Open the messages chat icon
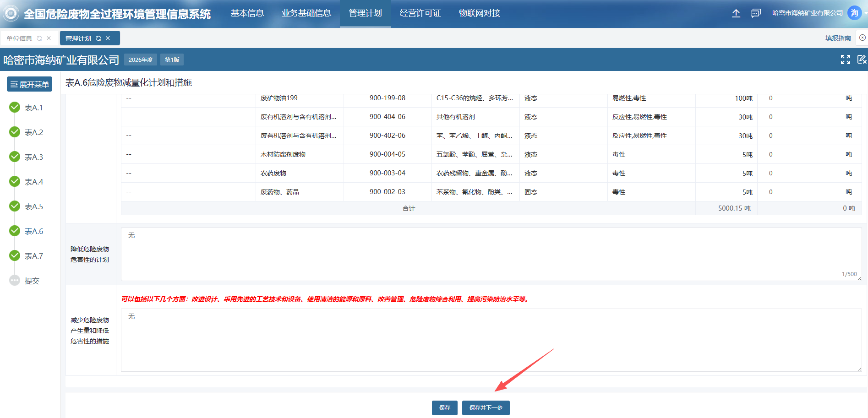 [755, 13]
